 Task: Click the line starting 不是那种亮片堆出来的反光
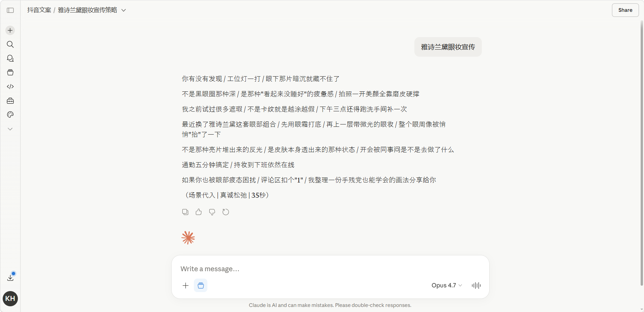pyautogui.click(x=318, y=150)
